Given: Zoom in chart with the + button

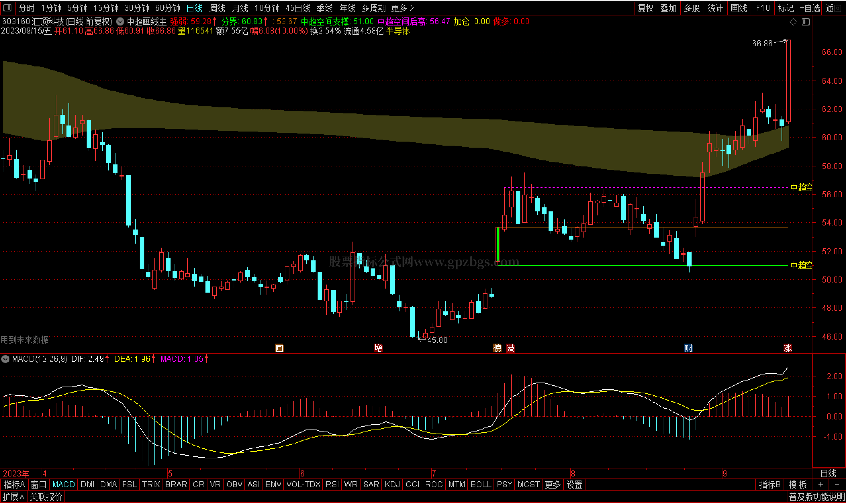Looking at the screenshot, I should [x=820, y=485].
